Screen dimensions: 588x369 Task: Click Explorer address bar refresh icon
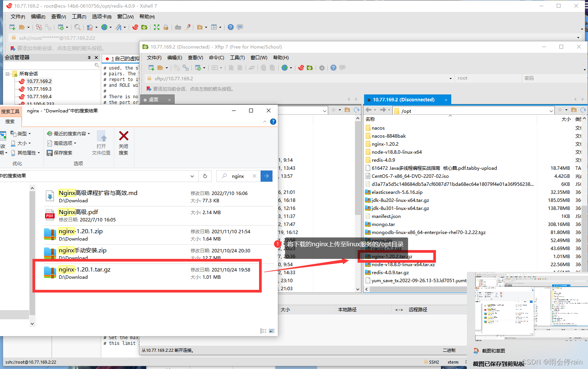(205, 176)
